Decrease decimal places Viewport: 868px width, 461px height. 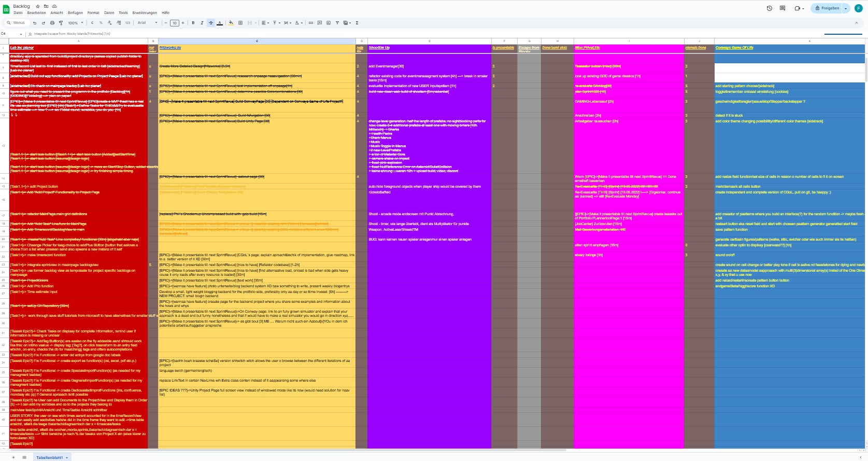109,23
